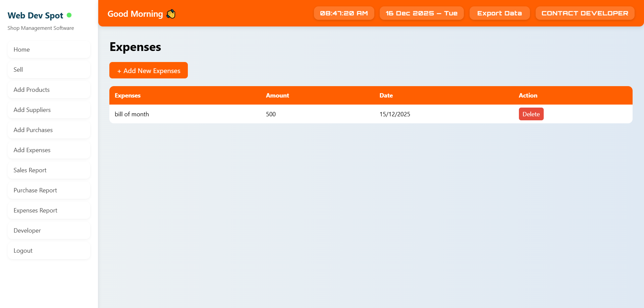Click the green status dot beside Web Dev Spot
The width and height of the screenshot is (644, 308).
69,15
